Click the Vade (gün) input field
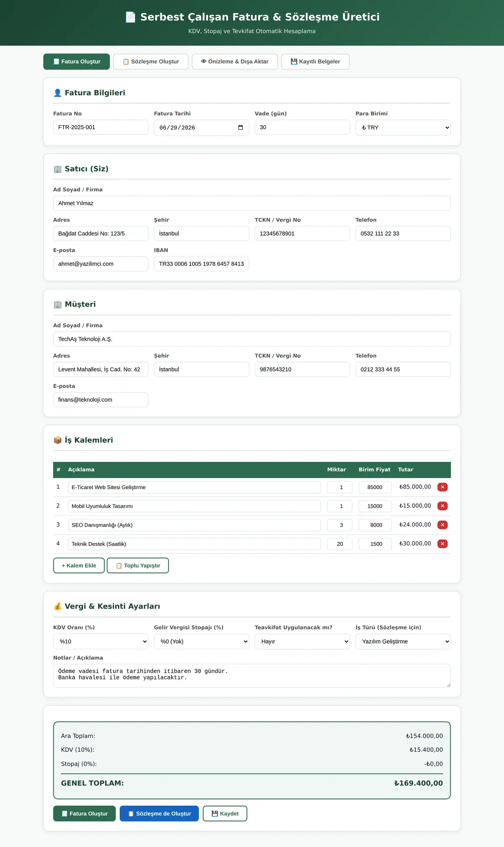Viewport: 504px width, 847px height. tap(302, 127)
